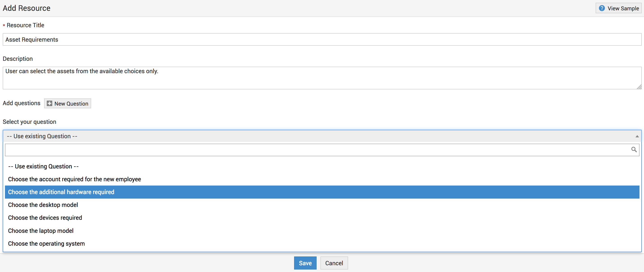Click the blue question mark help icon
The image size is (644, 272).
[x=602, y=8]
